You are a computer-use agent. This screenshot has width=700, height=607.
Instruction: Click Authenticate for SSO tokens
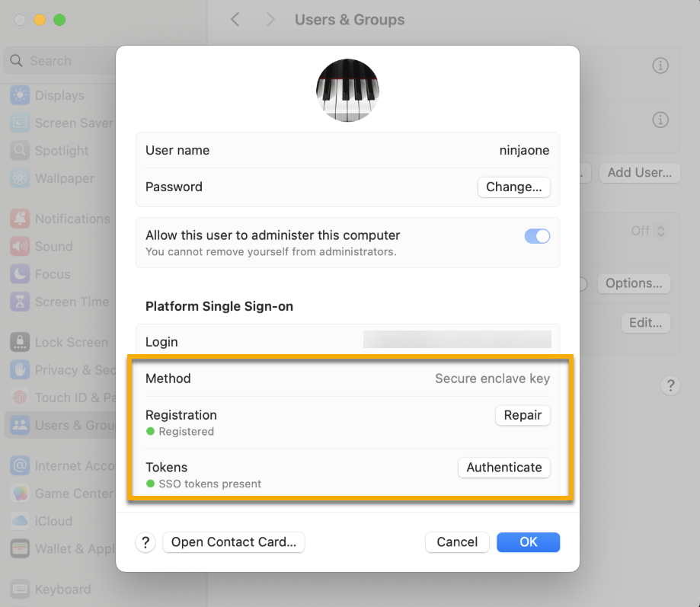tap(503, 468)
